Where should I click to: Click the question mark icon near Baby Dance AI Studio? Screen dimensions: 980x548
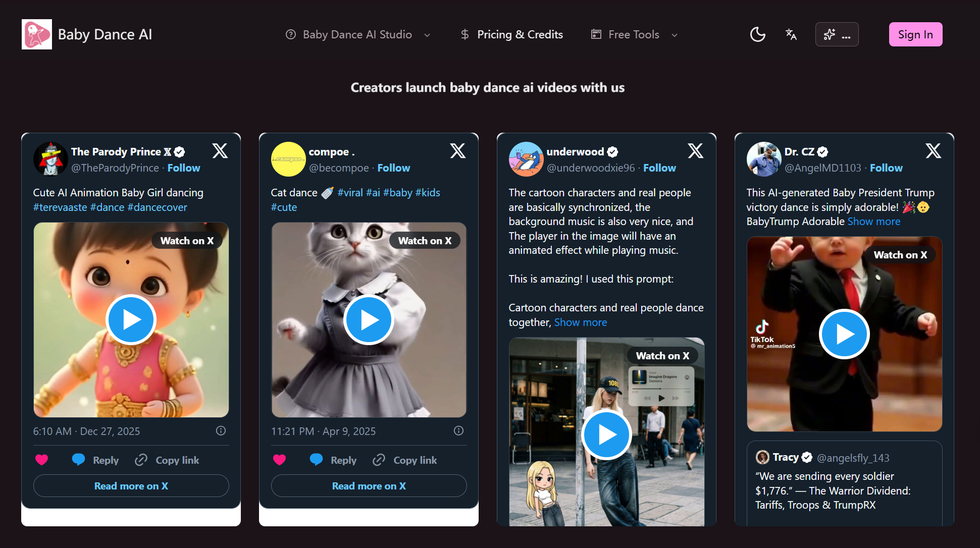291,34
